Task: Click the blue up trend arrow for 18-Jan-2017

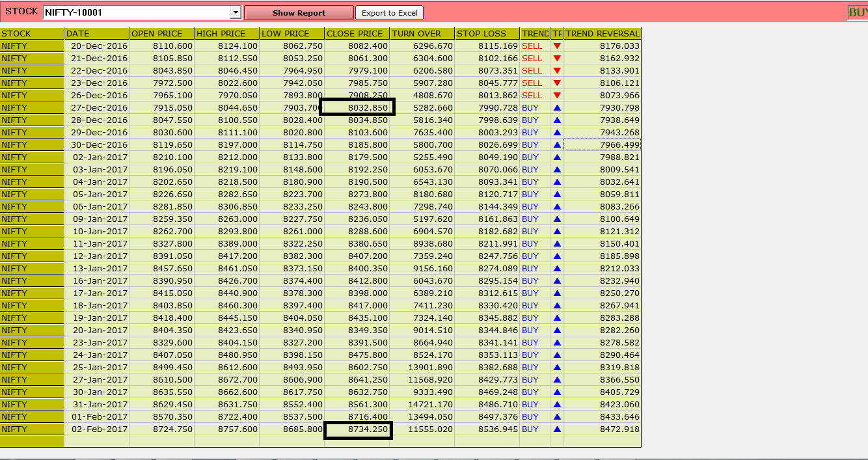Action: click(x=557, y=306)
